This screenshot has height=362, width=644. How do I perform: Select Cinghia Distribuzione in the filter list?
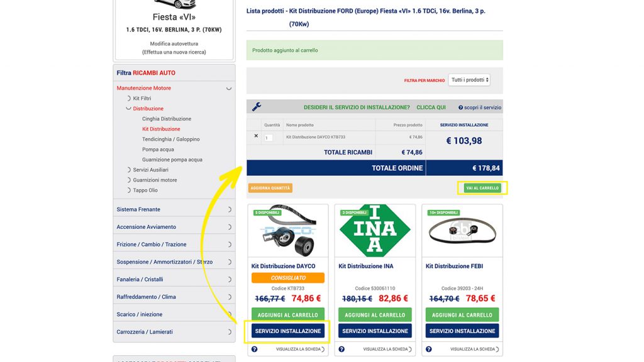coord(166,119)
